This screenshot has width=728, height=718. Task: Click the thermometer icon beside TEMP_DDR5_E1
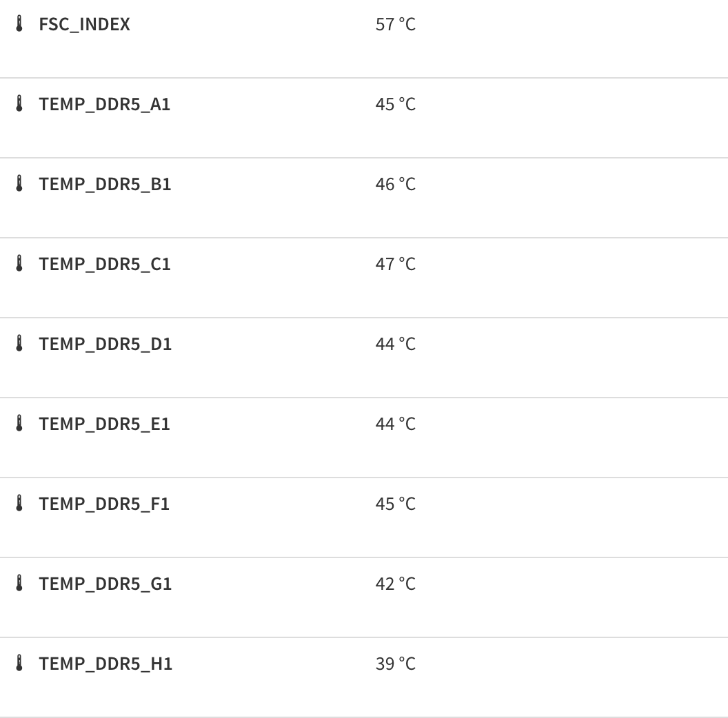click(x=19, y=424)
